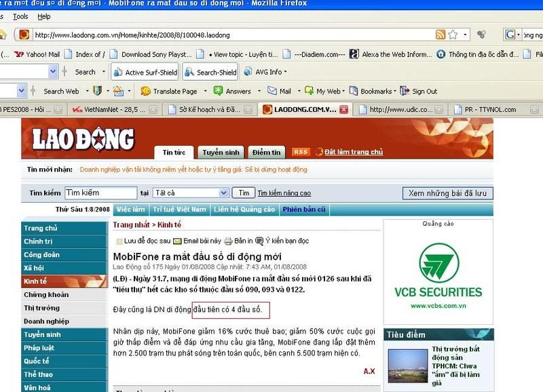Open My Web on the Yahoo toolbar
543x392 pixels.
tap(323, 92)
